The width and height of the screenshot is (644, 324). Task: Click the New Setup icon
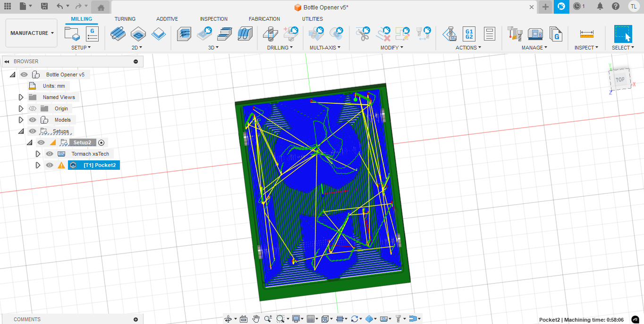click(x=72, y=34)
